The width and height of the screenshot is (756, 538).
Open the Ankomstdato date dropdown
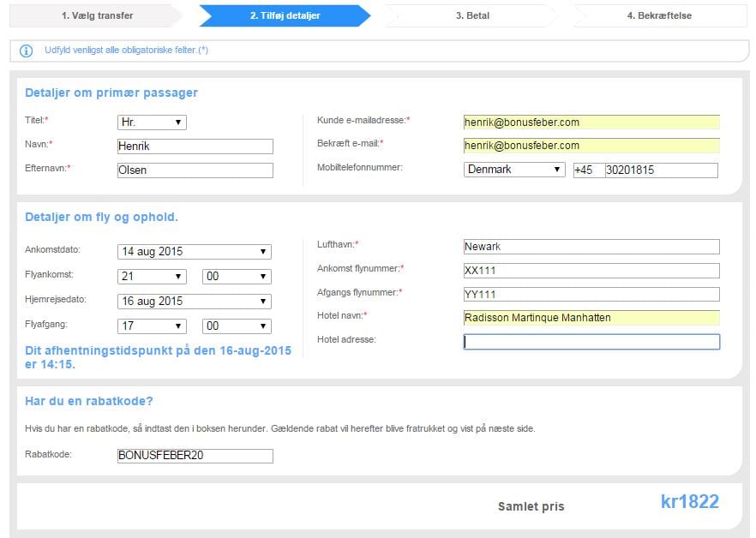pyautogui.click(x=194, y=252)
